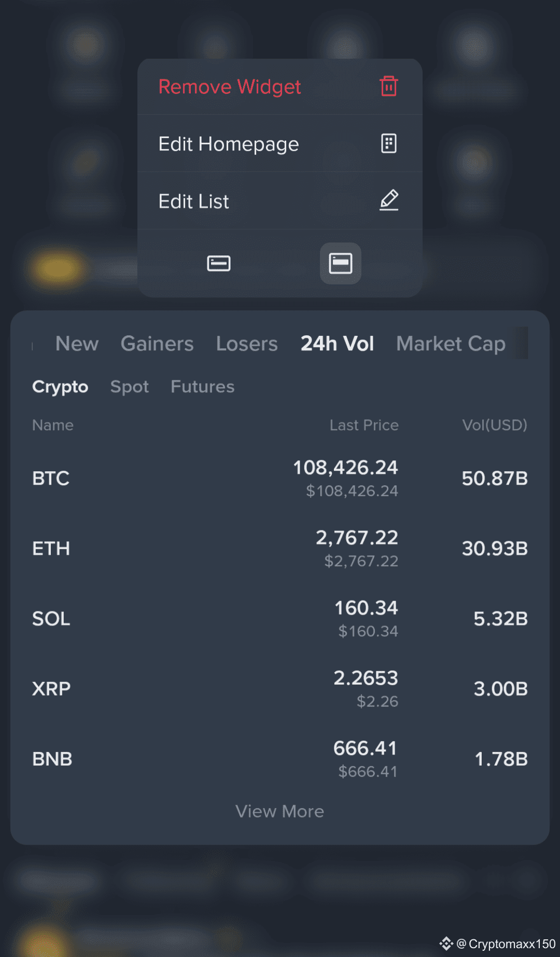Choose Remove Widget from the menu
The image size is (560, 957).
(x=280, y=87)
